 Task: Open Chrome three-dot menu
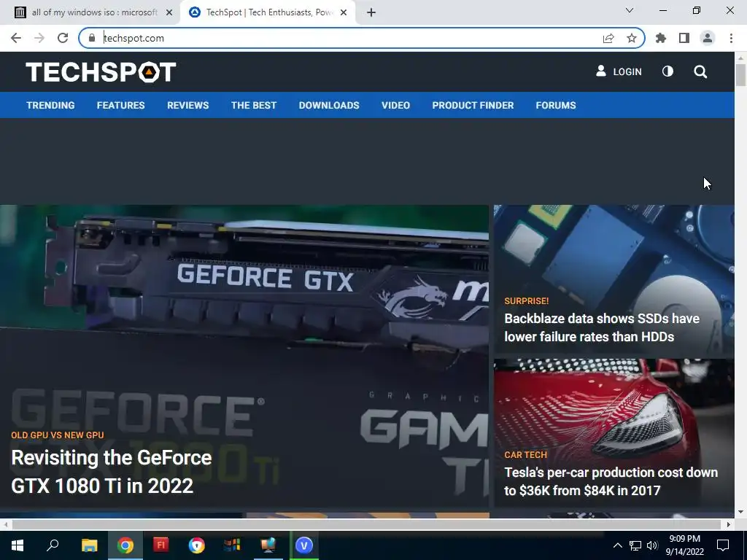731,38
